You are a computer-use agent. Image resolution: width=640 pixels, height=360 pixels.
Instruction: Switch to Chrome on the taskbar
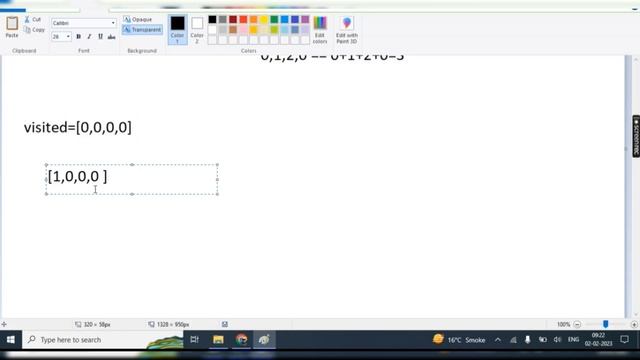coord(241,340)
